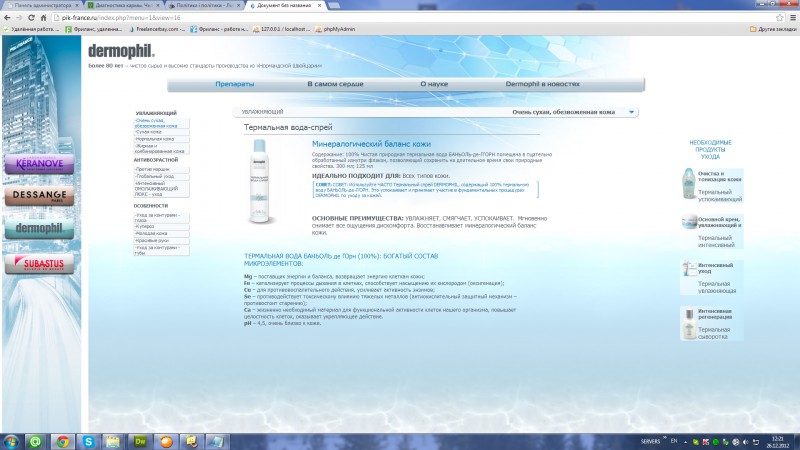The image size is (800, 450).
Task: Click the thermal water spray bottle image
Action: (x=260, y=182)
